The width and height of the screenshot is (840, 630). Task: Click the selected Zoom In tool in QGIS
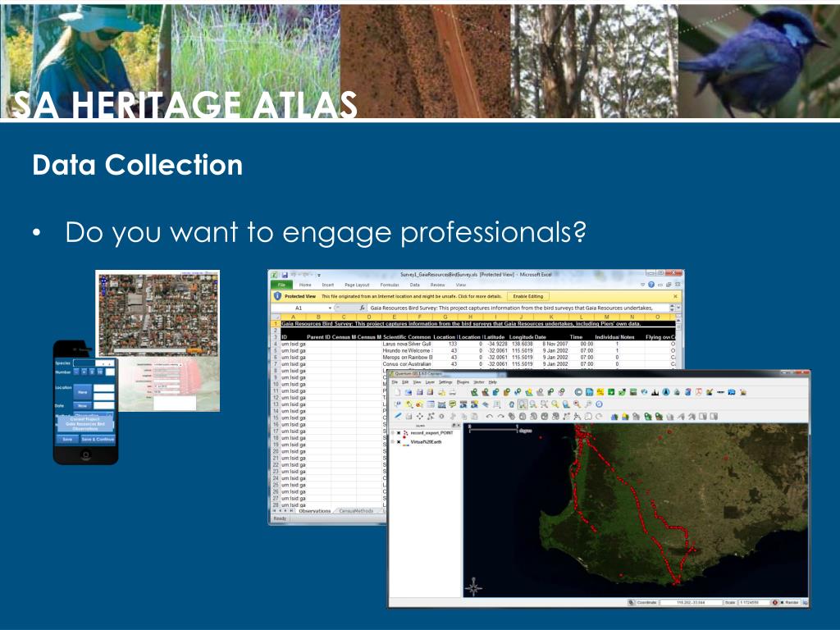tap(523, 404)
